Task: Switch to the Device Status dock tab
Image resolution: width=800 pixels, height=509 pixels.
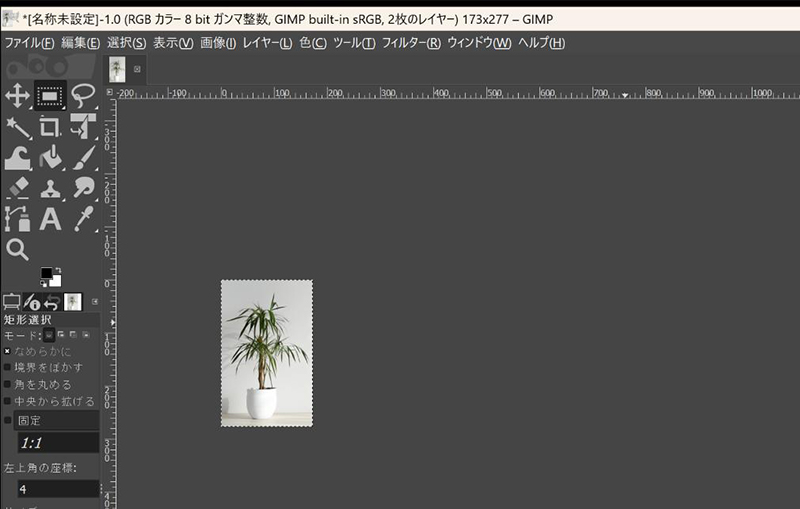Action: pos(32,302)
